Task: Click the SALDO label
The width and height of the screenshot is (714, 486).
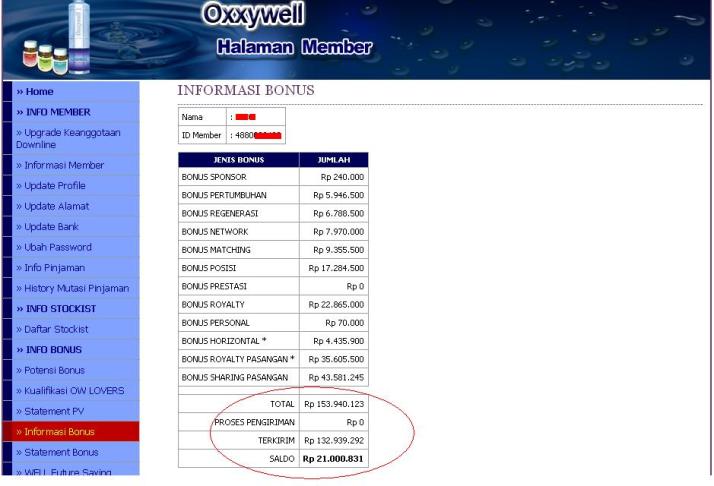Action: click(x=282, y=459)
